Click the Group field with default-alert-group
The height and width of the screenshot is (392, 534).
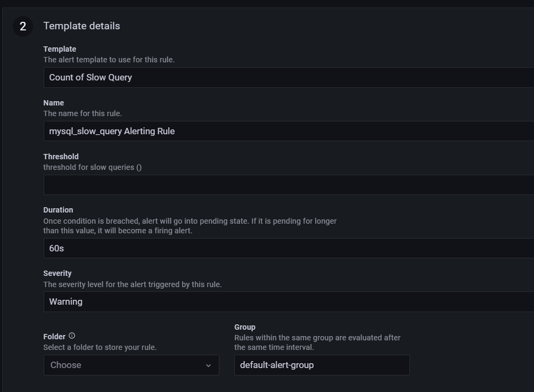[x=322, y=365]
